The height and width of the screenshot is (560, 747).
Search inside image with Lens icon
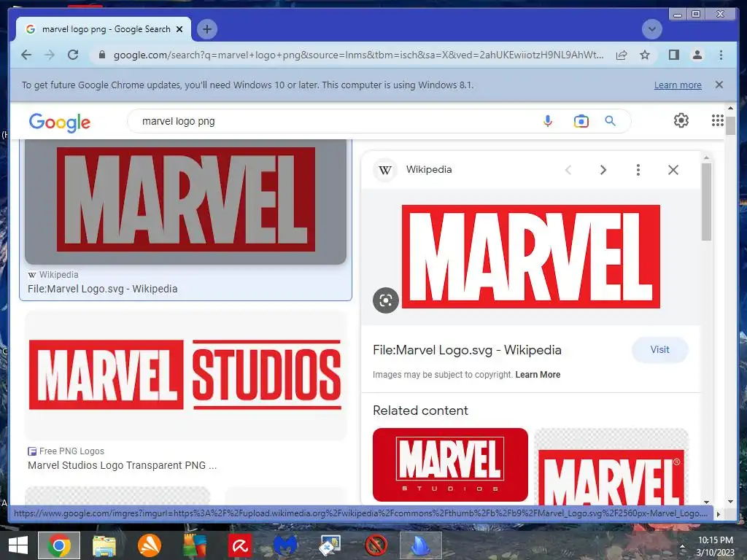tap(385, 300)
